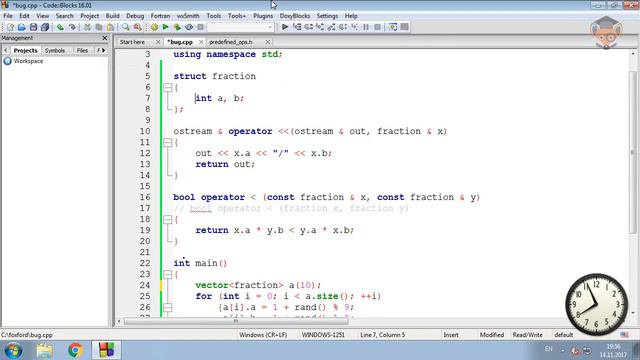This screenshot has width=640, height=360.
Task: Open the Search menu
Action: coord(64,16)
